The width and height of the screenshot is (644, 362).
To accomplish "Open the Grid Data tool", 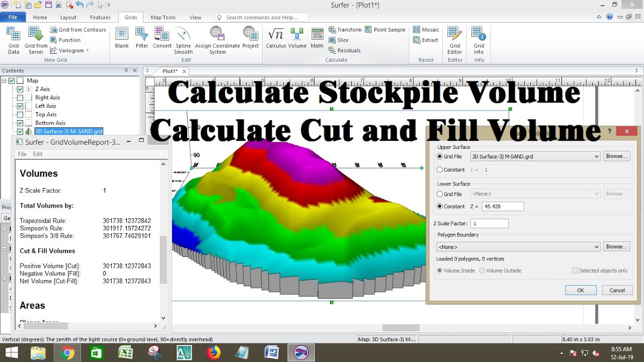I will coord(14,40).
